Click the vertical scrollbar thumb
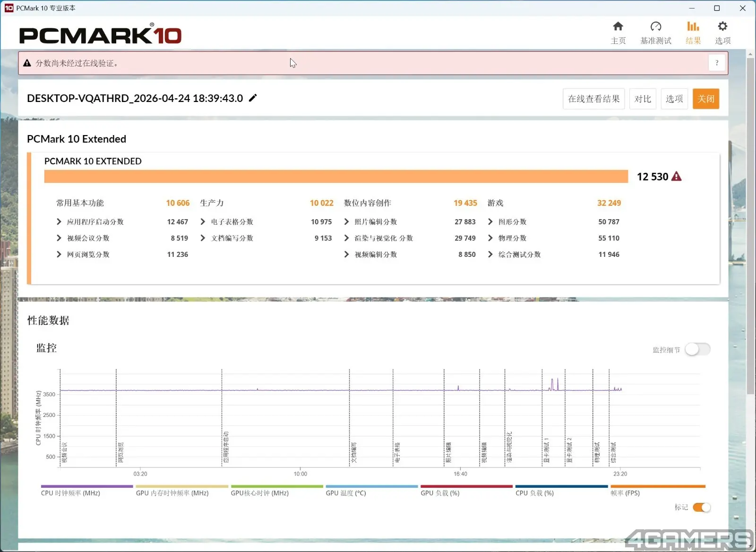This screenshot has height=552, width=756. point(750,226)
